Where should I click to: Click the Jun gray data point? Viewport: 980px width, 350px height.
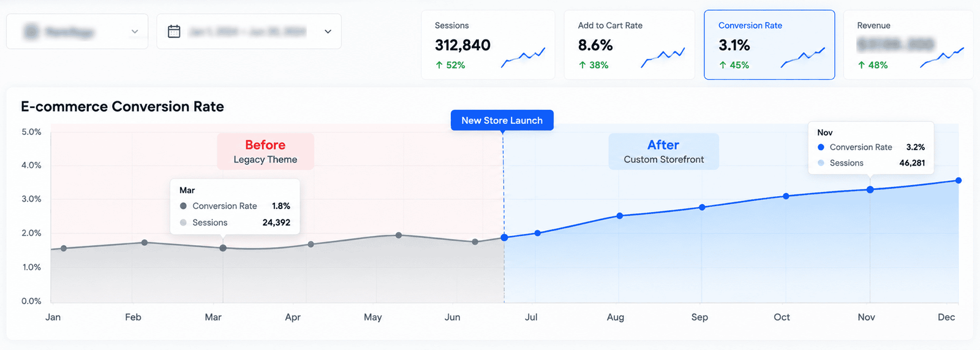(x=475, y=242)
